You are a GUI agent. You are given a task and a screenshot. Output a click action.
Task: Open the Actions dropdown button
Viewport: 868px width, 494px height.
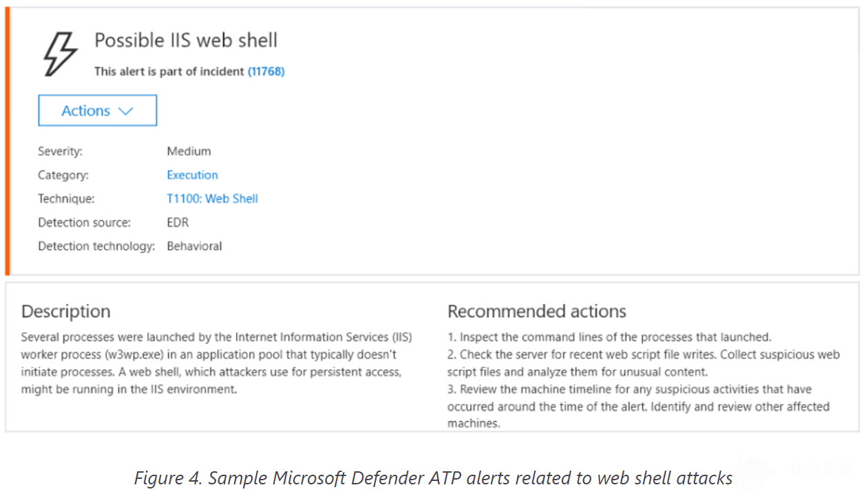[97, 111]
